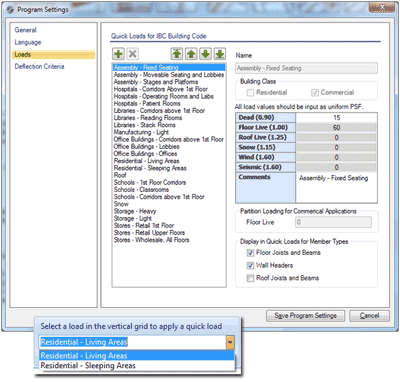The width and height of the screenshot is (400, 382).
Task: Delete the selected load with X icon
Action: (133, 54)
